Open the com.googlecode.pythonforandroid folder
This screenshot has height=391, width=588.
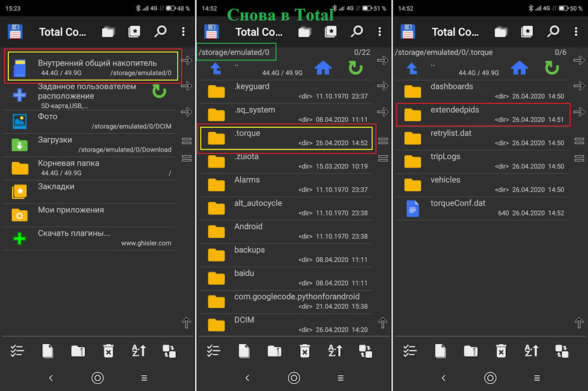(x=285, y=302)
